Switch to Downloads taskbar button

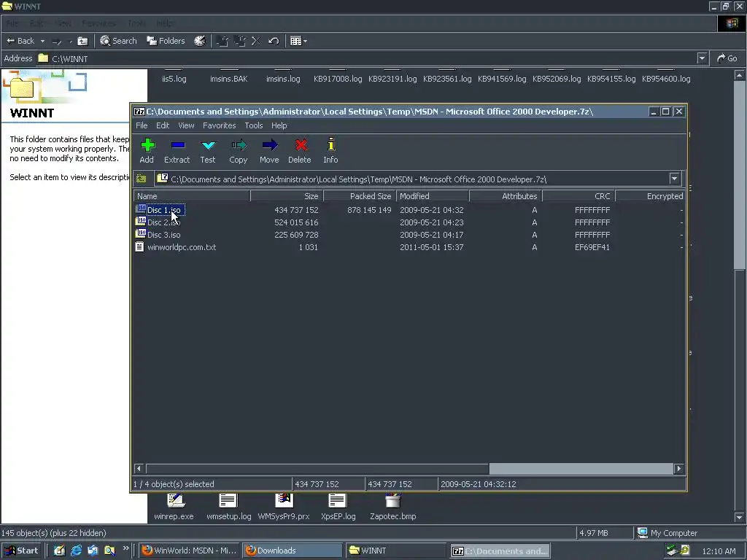(292, 551)
